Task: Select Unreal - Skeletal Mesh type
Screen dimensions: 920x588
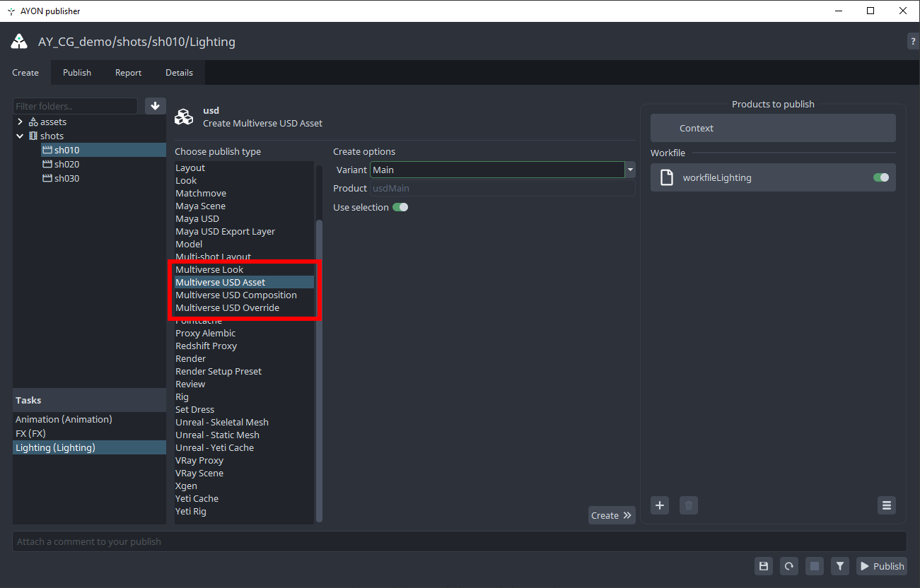Action: pos(244,422)
